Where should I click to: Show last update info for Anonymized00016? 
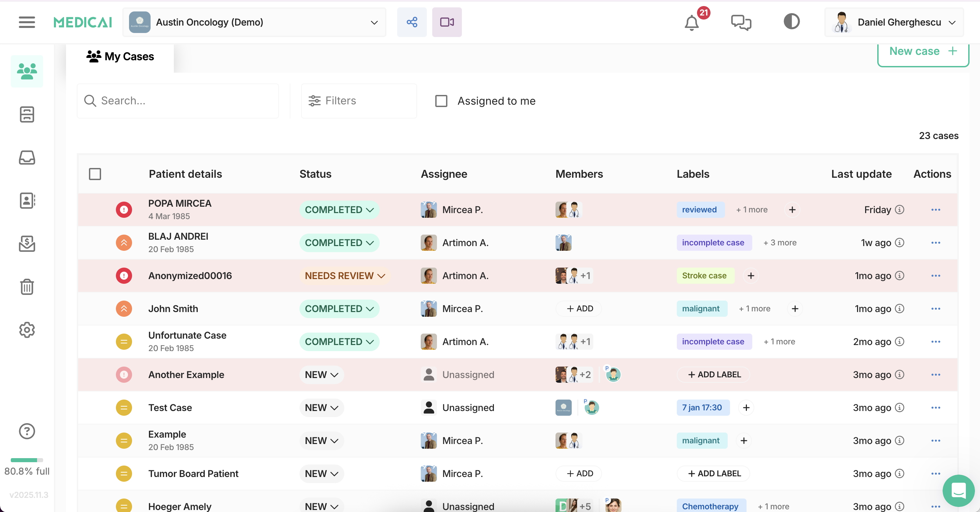click(899, 276)
